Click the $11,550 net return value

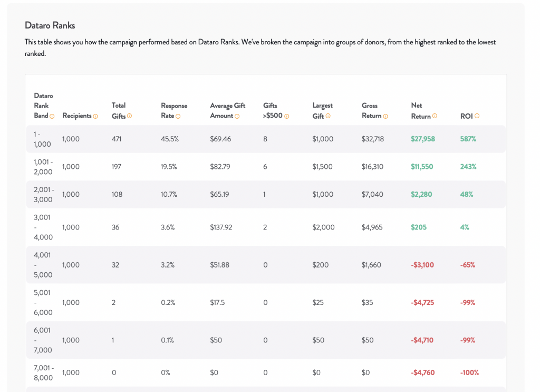[422, 167]
